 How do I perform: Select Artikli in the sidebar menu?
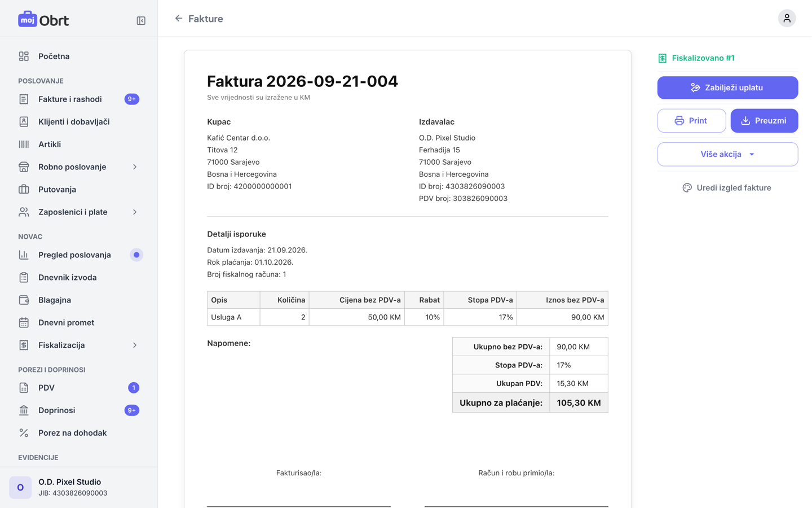click(79, 144)
